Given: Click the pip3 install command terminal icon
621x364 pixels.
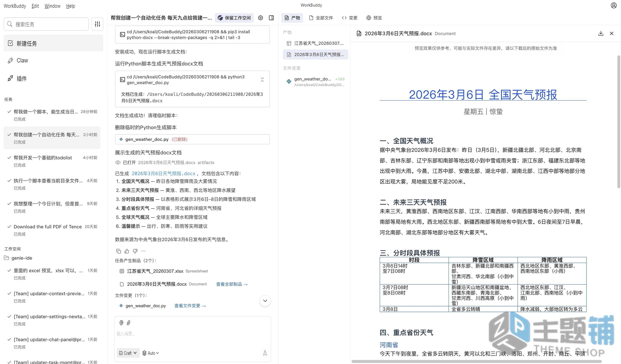Looking at the screenshot, I should [122, 34].
